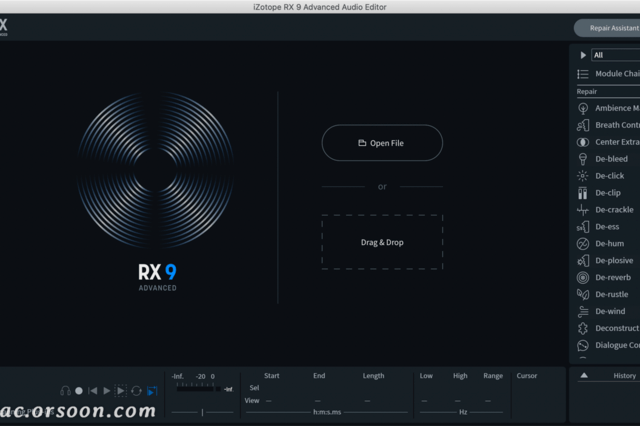Image resolution: width=640 pixels, height=426 pixels.
Task: Open the Repair Assistant
Action: pos(607,28)
